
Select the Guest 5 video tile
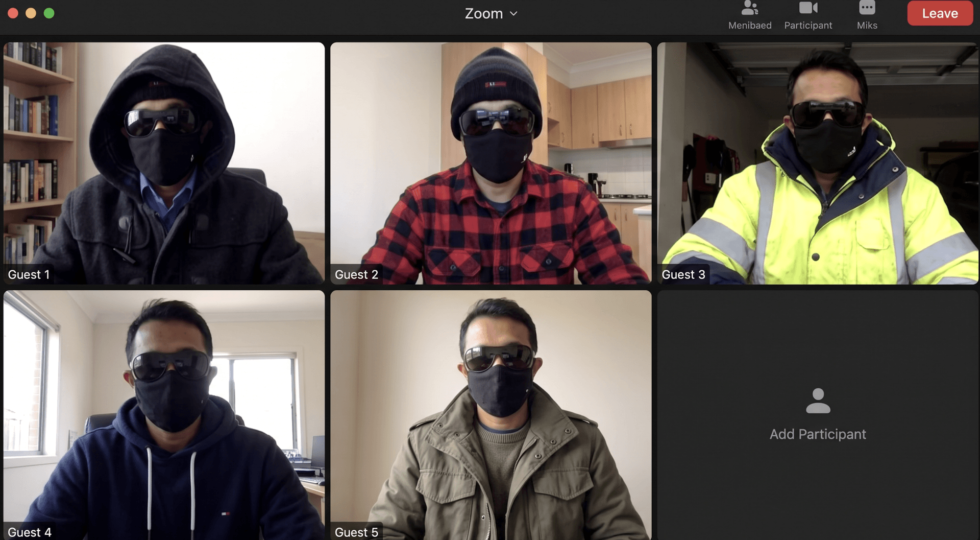(491, 415)
